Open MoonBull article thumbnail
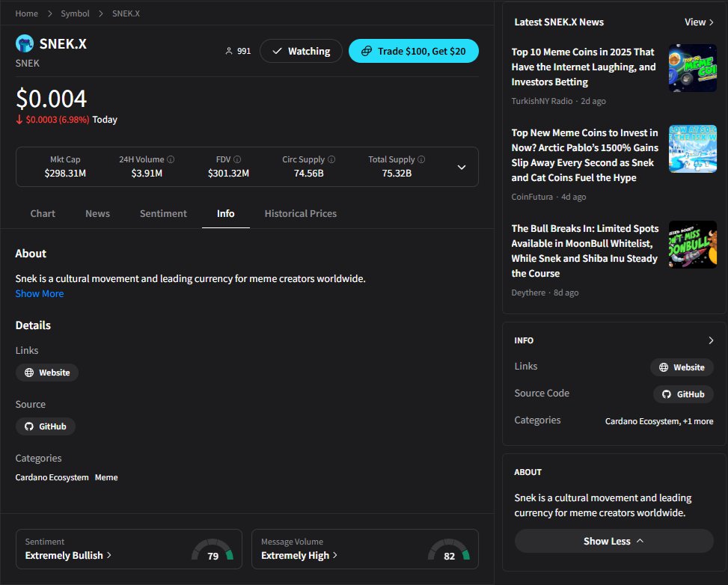728x585 pixels. (x=693, y=245)
